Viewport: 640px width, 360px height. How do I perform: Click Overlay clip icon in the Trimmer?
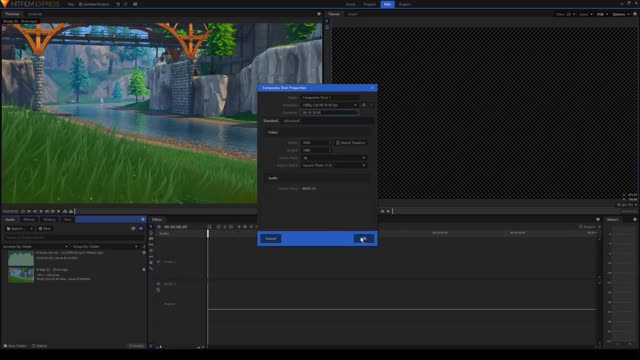tap(71, 211)
